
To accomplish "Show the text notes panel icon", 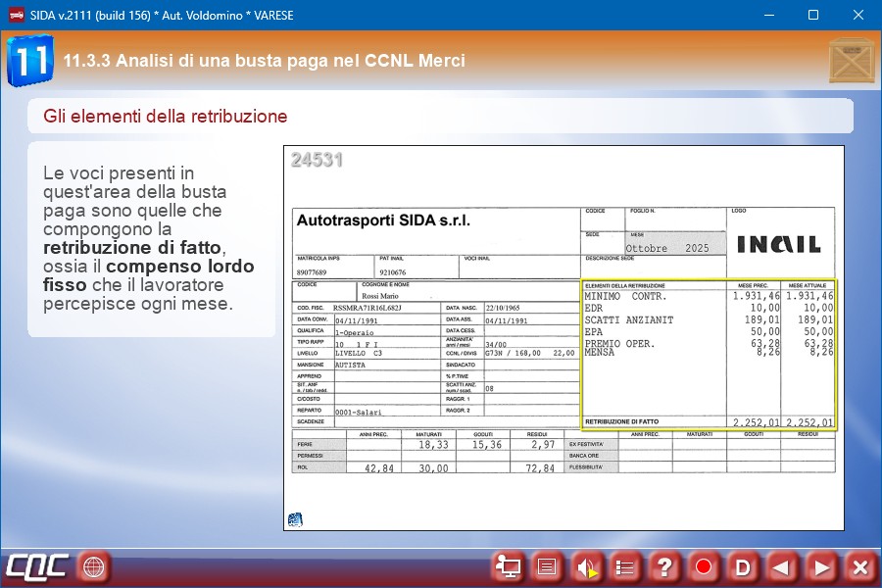I will (x=547, y=566).
